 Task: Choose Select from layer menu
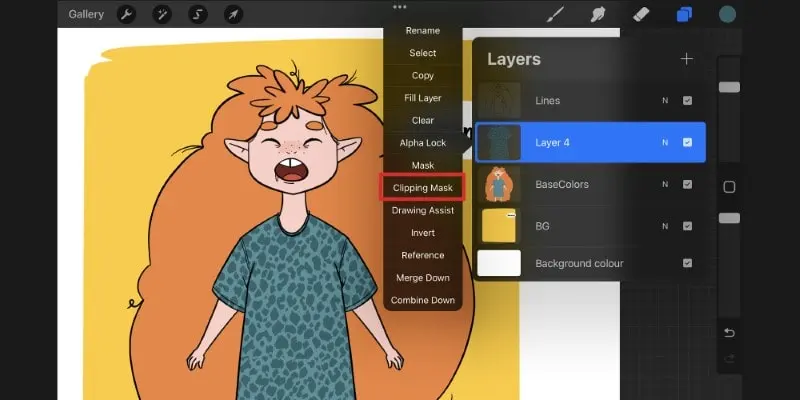pos(422,53)
